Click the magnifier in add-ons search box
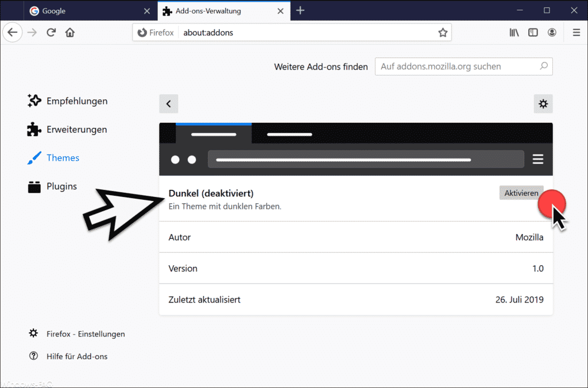The height and width of the screenshot is (388, 588). 544,67
